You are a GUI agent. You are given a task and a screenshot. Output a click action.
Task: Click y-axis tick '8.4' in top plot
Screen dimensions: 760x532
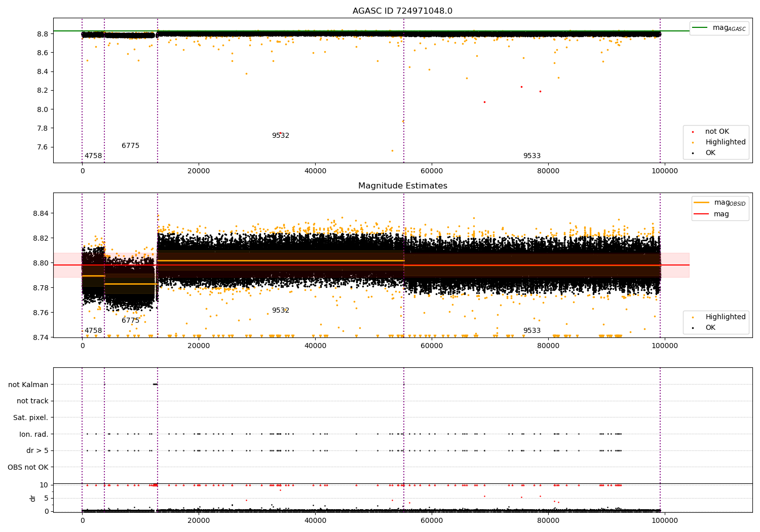tap(43, 71)
